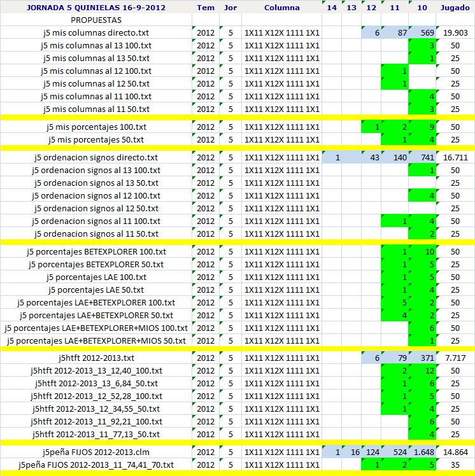Image resolution: width=475 pixels, height=476 pixels.
Task: Select 'j5 porcentajes LAE 50.txt' cell
Action: point(96,290)
